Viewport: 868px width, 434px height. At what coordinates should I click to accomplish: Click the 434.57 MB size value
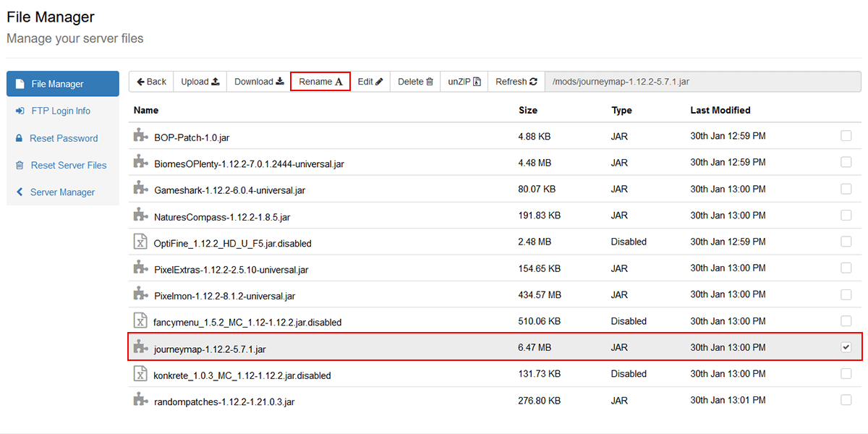[540, 294]
